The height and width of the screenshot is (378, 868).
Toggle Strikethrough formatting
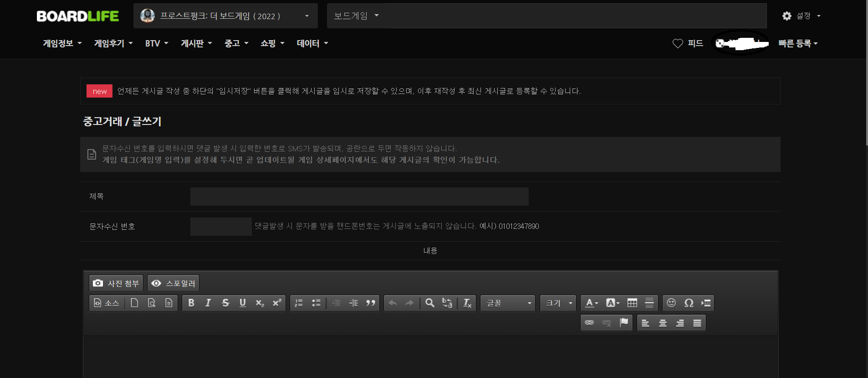pyautogui.click(x=225, y=303)
